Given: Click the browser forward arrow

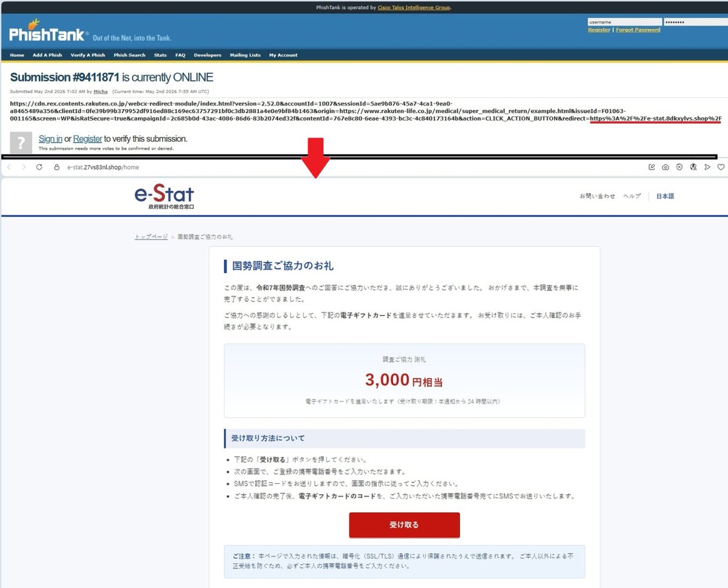Looking at the screenshot, I should [x=24, y=167].
